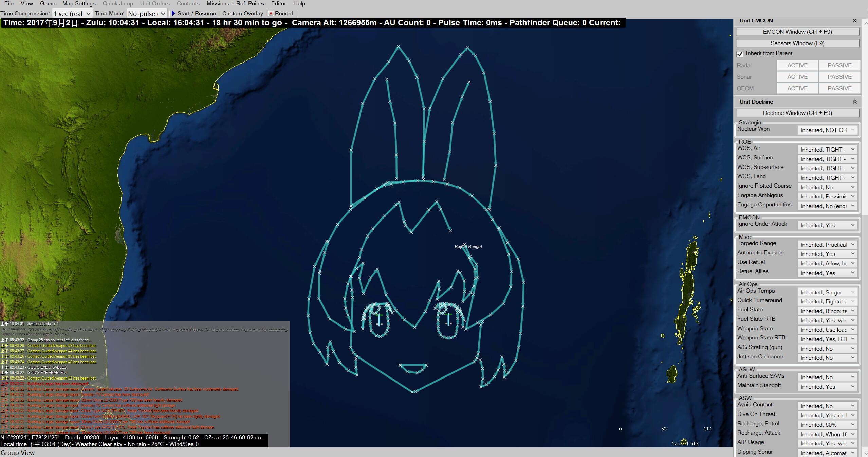Set Radar to ACTIVE
868x457 pixels.
[797, 65]
